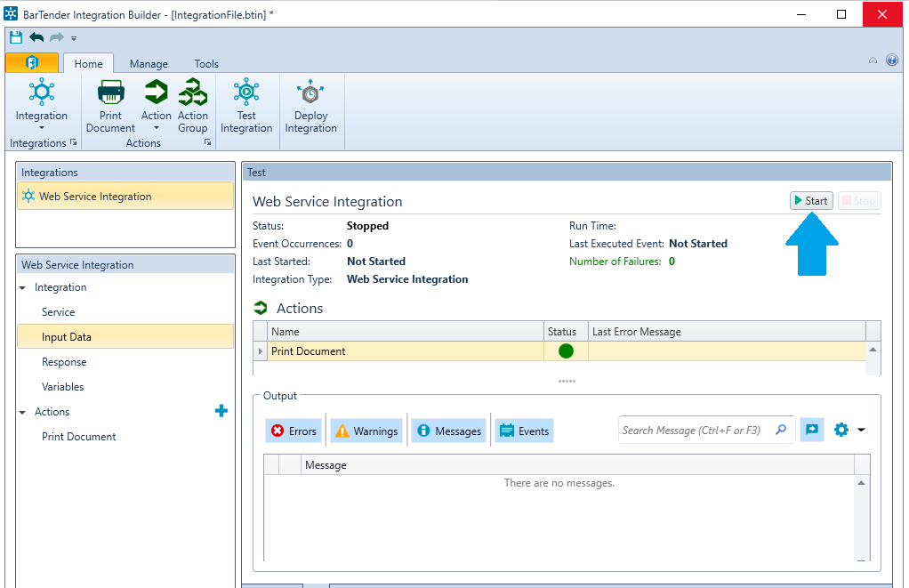Click the BarTender app icon in title bar
909x588 pixels.
tap(11, 13)
